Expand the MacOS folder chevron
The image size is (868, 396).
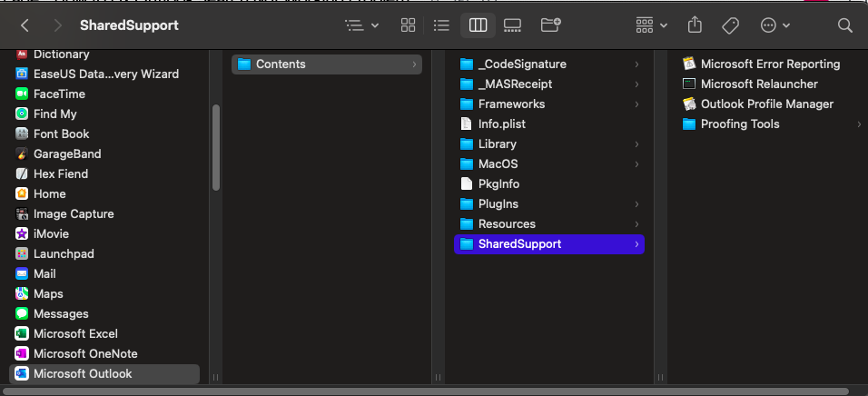(x=636, y=163)
